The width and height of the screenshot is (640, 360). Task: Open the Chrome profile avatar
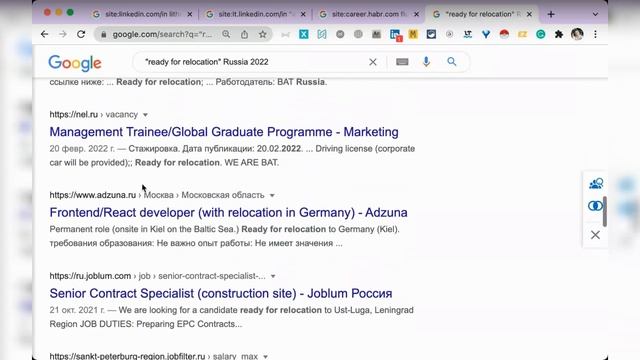[577, 34]
